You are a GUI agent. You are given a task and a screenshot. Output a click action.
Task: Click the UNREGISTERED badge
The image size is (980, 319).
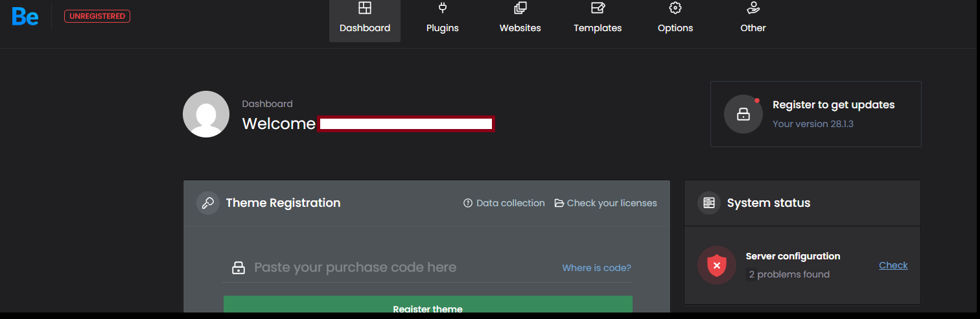[x=97, y=16]
